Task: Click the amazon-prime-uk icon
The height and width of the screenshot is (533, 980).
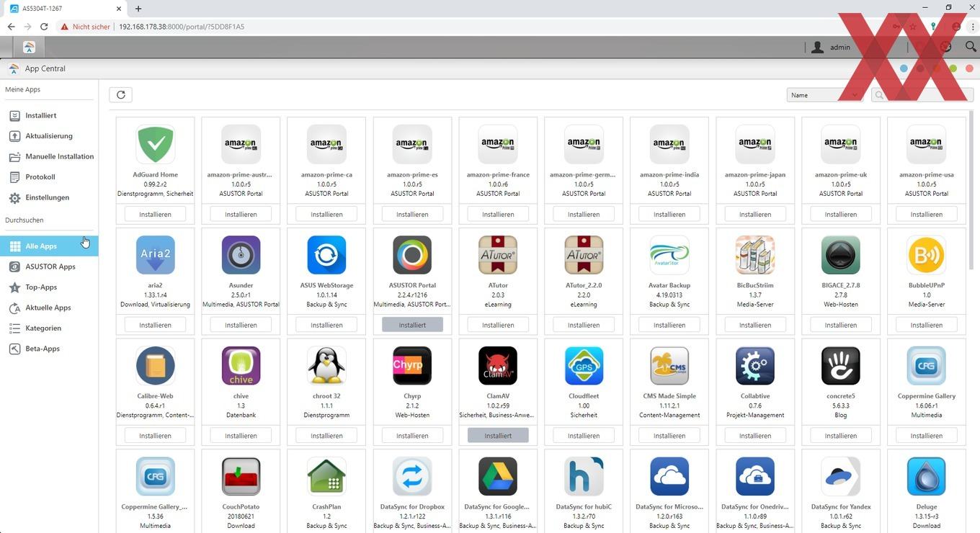Action: tap(841, 144)
